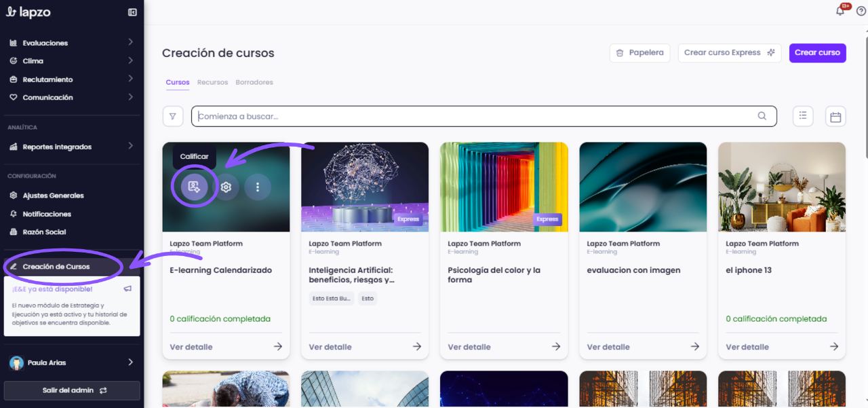Open Creación de Cursos in sidebar
The width and height of the screenshot is (868, 408).
pyautogui.click(x=72, y=267)
